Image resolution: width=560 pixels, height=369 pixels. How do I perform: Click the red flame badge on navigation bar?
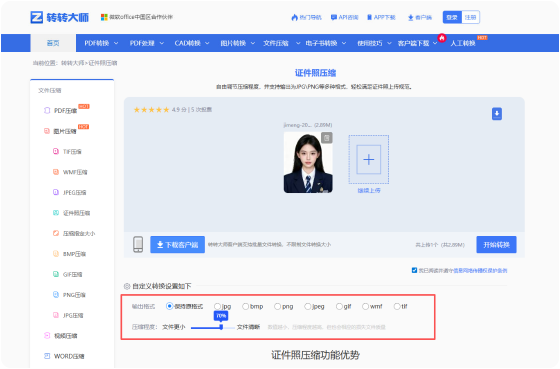pos(442,38)
